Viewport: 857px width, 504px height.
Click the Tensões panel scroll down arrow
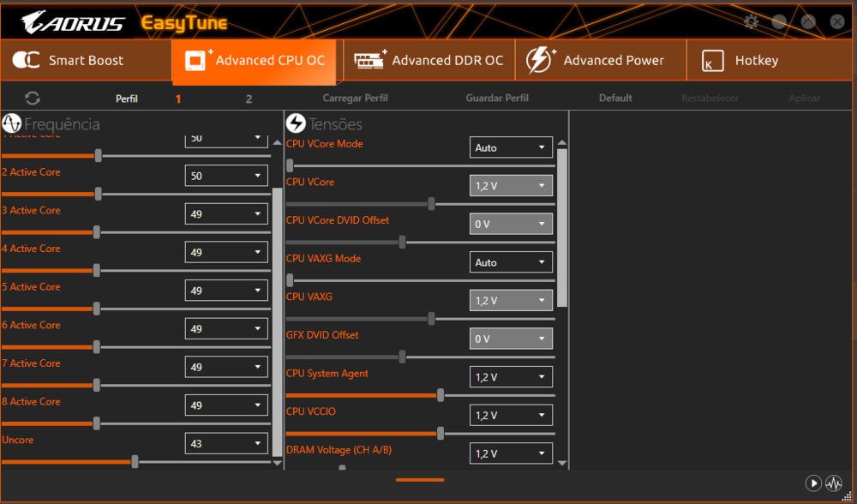click(562, 463)
